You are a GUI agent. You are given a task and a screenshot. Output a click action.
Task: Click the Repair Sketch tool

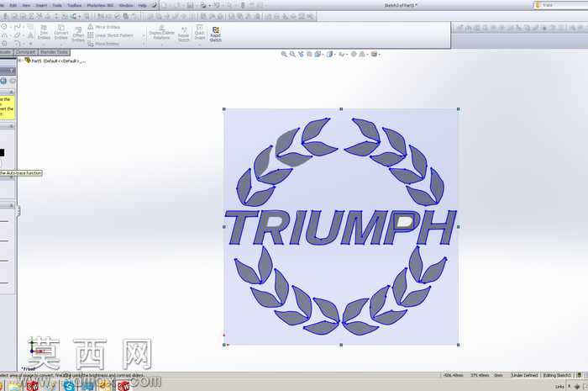point(184,34)
